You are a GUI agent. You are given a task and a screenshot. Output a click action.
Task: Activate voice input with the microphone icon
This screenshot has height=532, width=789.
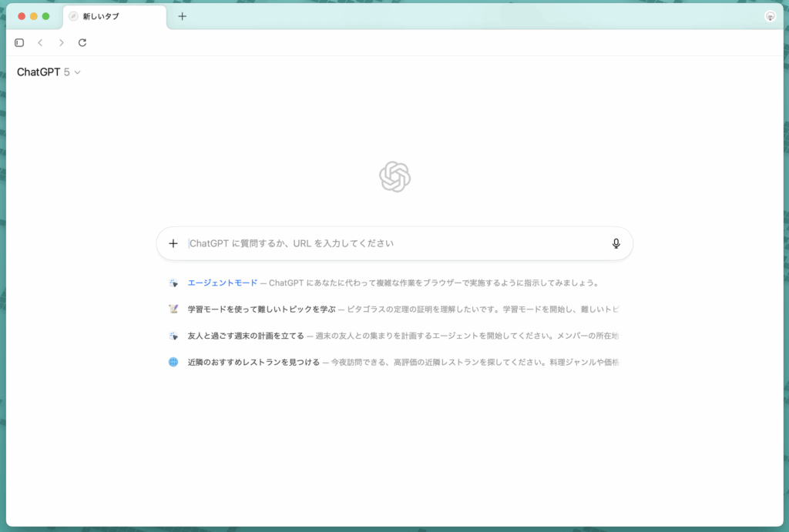[x=616, y=243]
